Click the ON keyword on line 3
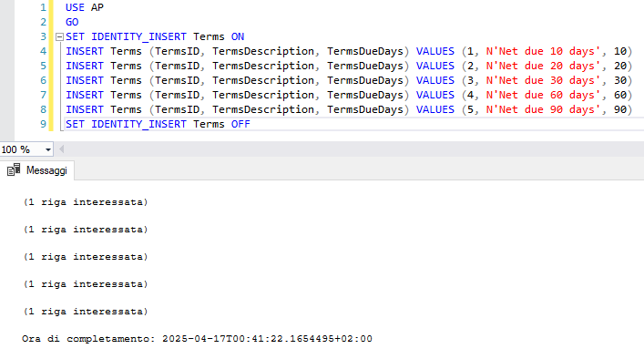Image resolution: width=644 pixels, height=359 pixels. (x=238, y=36)
